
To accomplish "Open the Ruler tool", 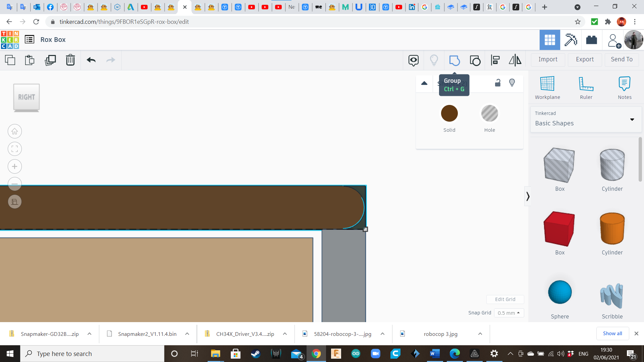I will [x=586, y=87].
